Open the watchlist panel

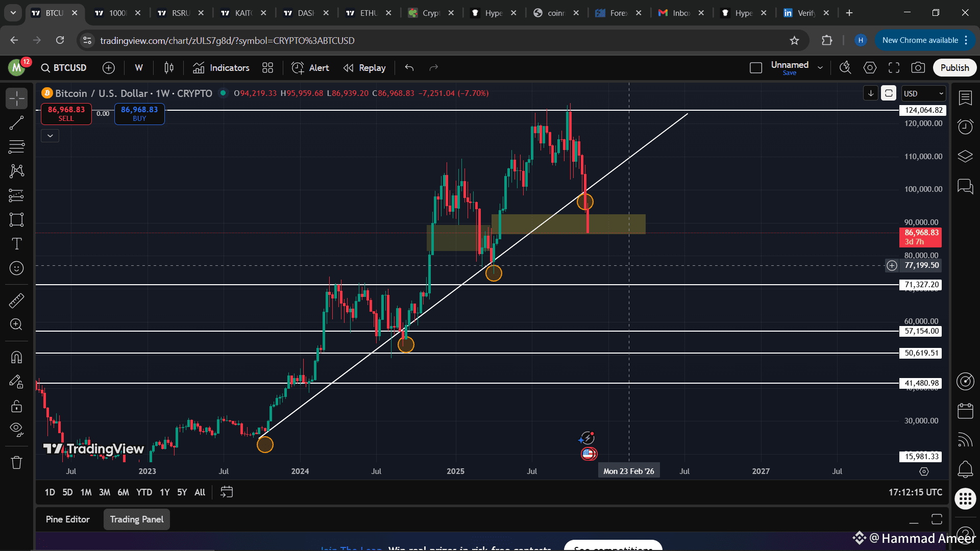965,98
